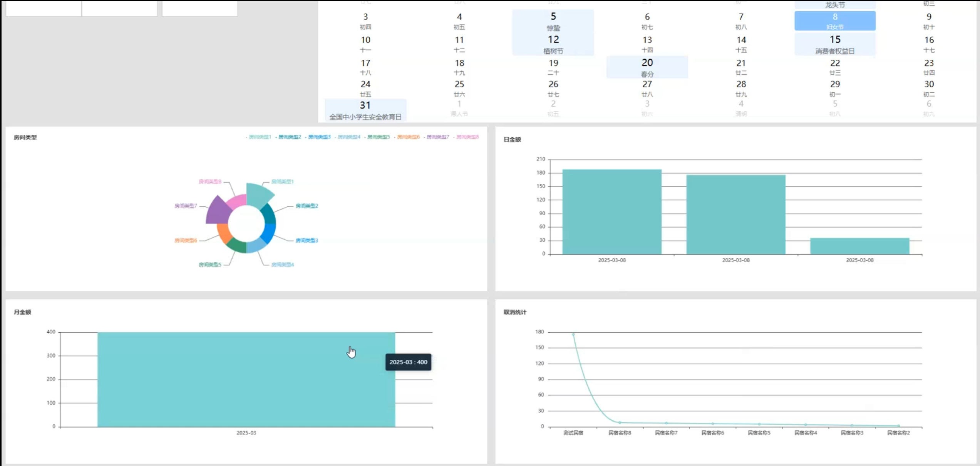980x466 pixels.
Task: Select April 1 愚人节 greyed date
Action: (x=459, y=108)
